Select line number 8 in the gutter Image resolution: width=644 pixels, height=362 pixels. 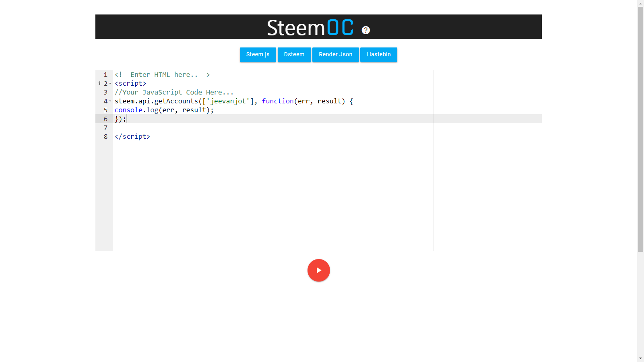105,137
